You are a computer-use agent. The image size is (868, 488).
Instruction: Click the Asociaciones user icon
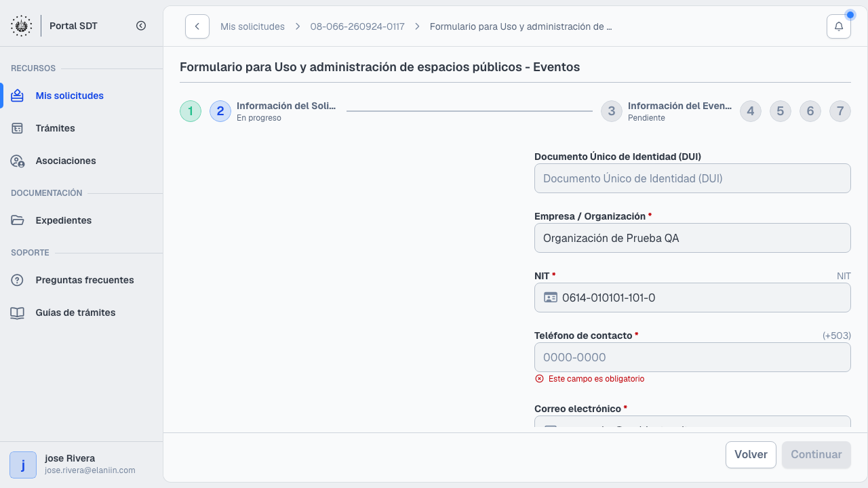pos(18,161)
